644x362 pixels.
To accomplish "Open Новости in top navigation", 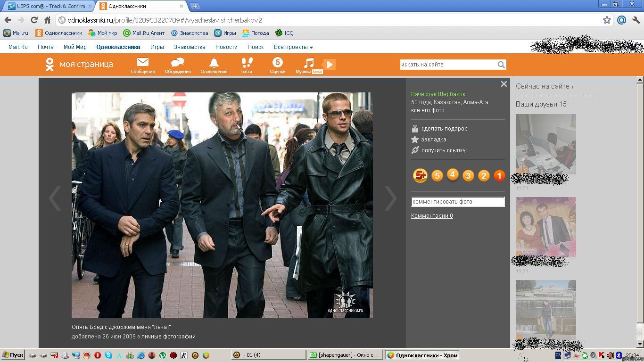I will pos(226,47).
